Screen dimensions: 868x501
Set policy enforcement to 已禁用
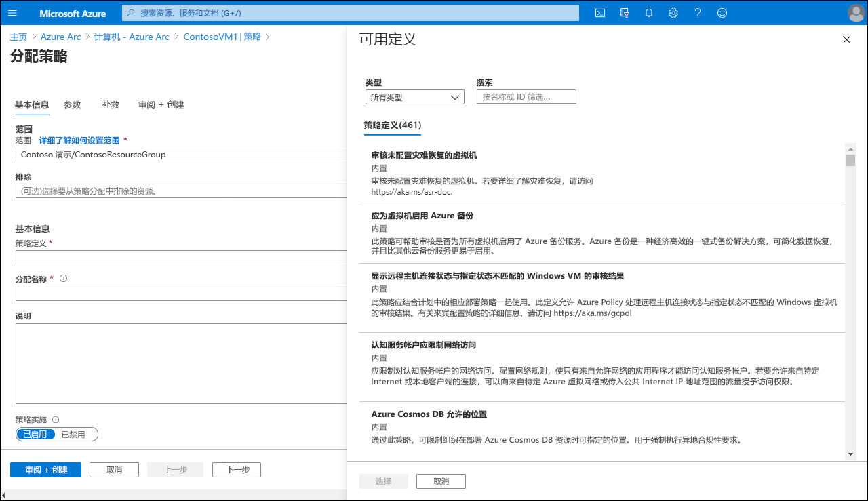tap(73, 435)
